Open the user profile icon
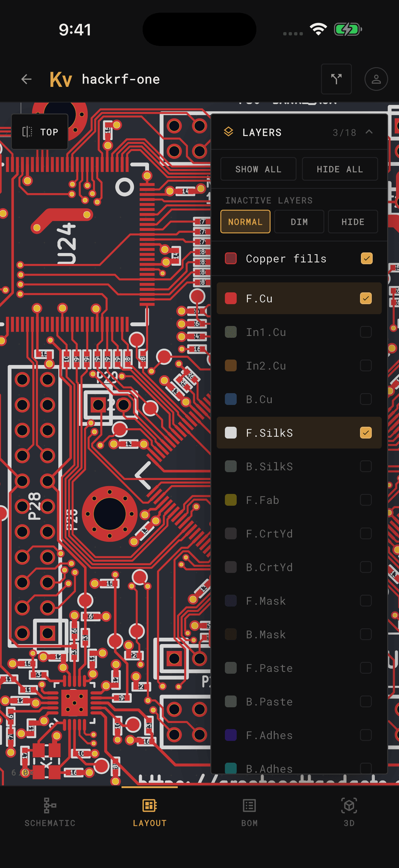 [376, 79]
